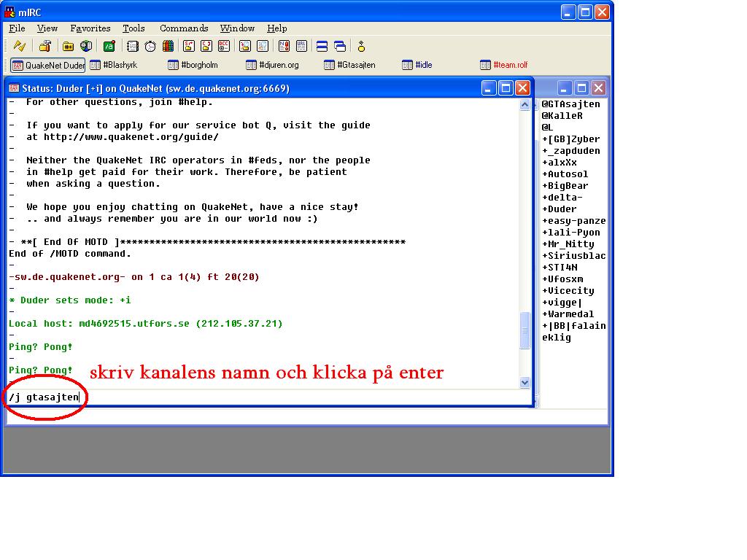The width and height of the screenshot is (747, 560).
Task: Open the Received Files toolbar icon
Action: [x=245, y=46]
